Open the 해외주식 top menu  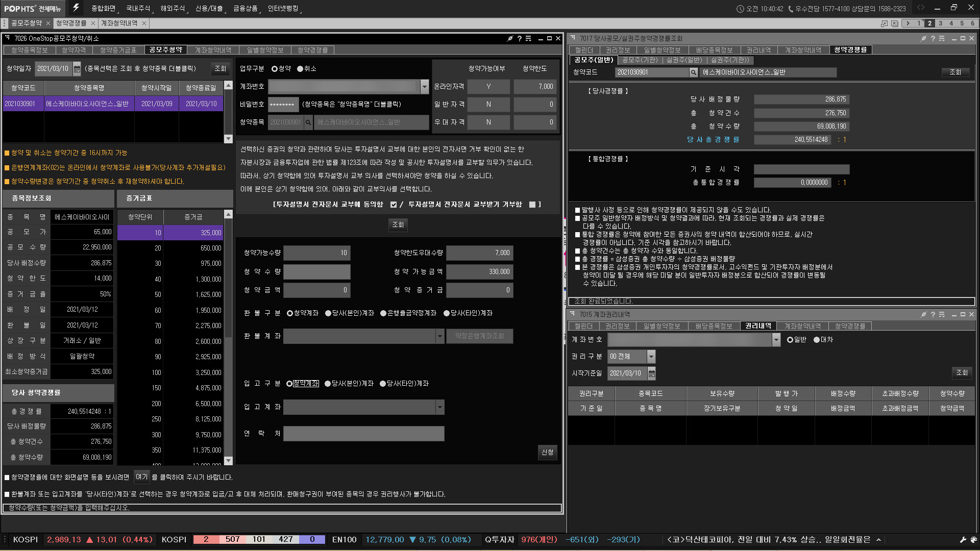point(173,9)
